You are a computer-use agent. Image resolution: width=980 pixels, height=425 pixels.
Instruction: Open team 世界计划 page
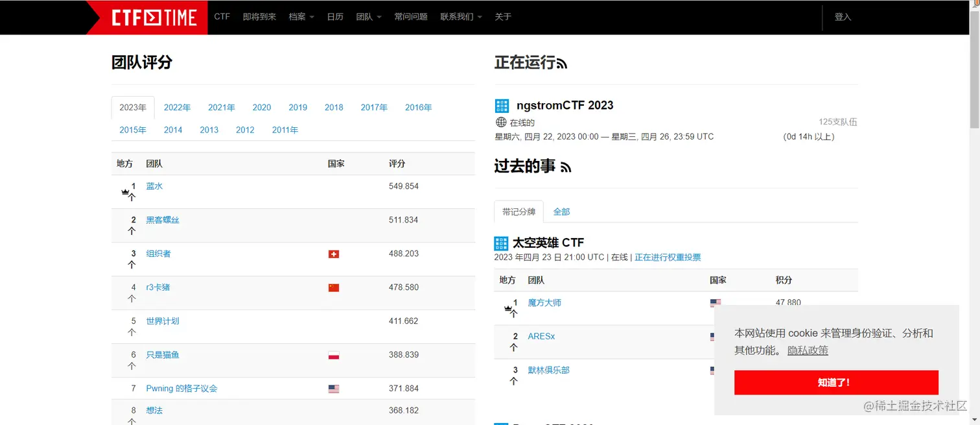click(163, 321)
